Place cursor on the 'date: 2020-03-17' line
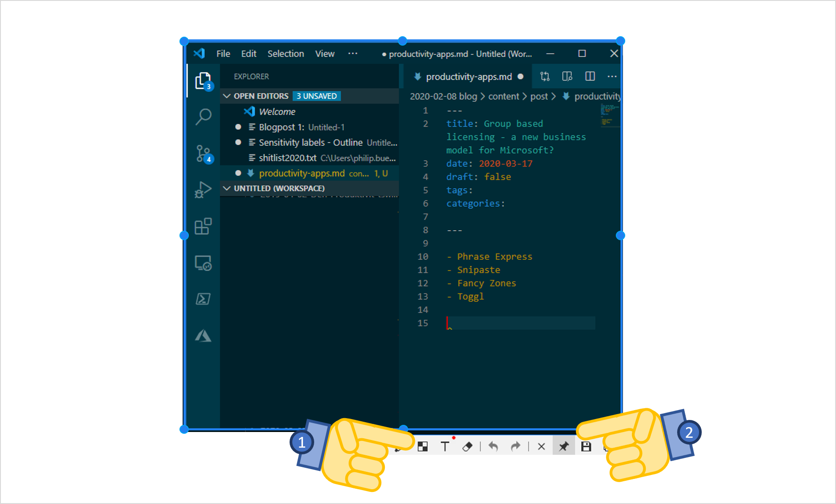 tap(489, 164)
